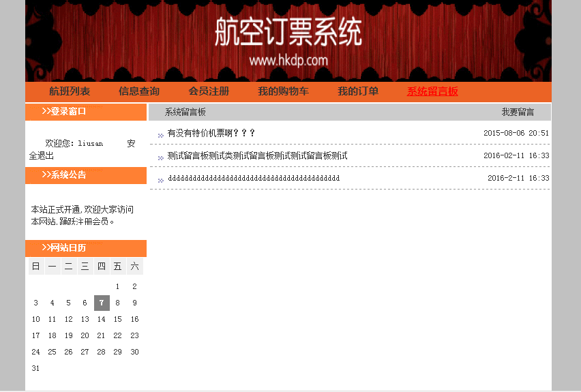581x392 pixels.
Task: Click the 三 weekday header
Action: point(85,267)
